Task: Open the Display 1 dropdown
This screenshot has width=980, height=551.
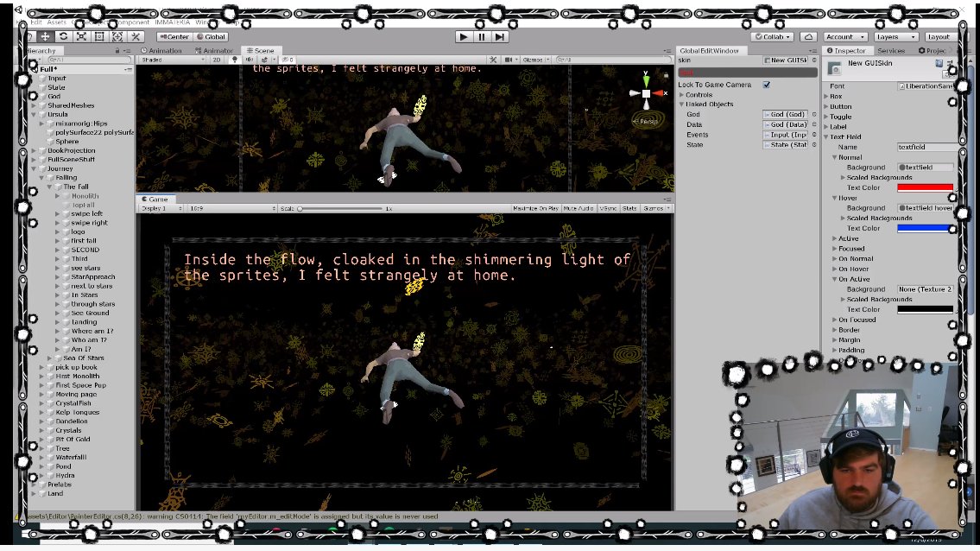Action: [161, 208]
